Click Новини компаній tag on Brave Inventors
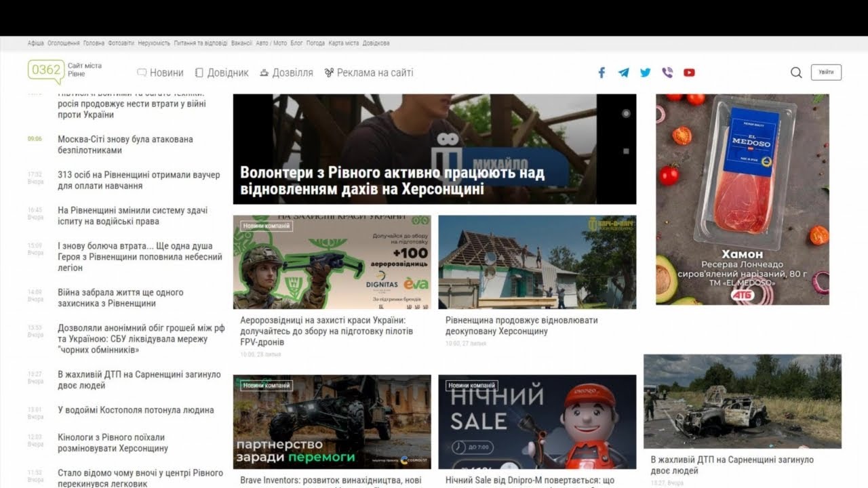The image size is (868, 488). 267,386
